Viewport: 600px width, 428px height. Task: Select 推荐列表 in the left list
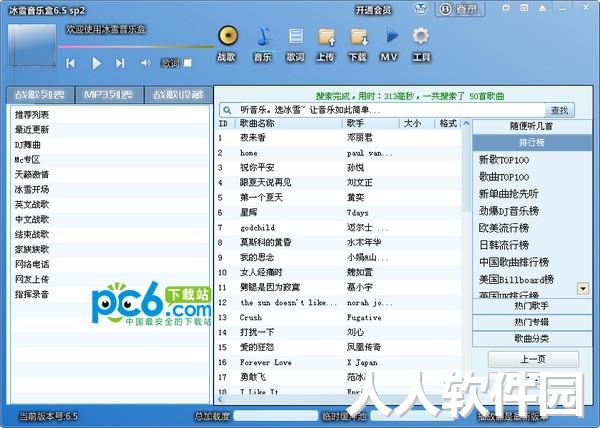[32, 115]
